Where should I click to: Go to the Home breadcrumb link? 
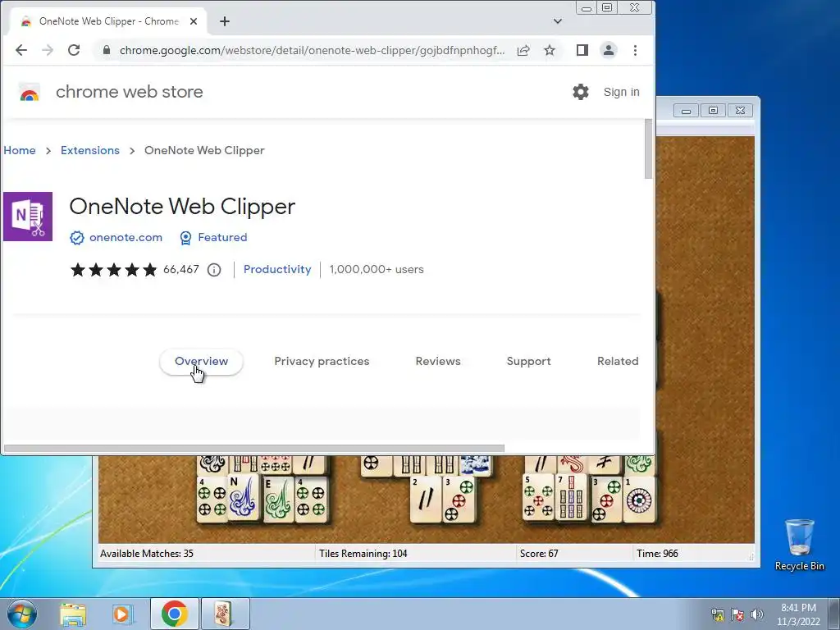point(20,151)
